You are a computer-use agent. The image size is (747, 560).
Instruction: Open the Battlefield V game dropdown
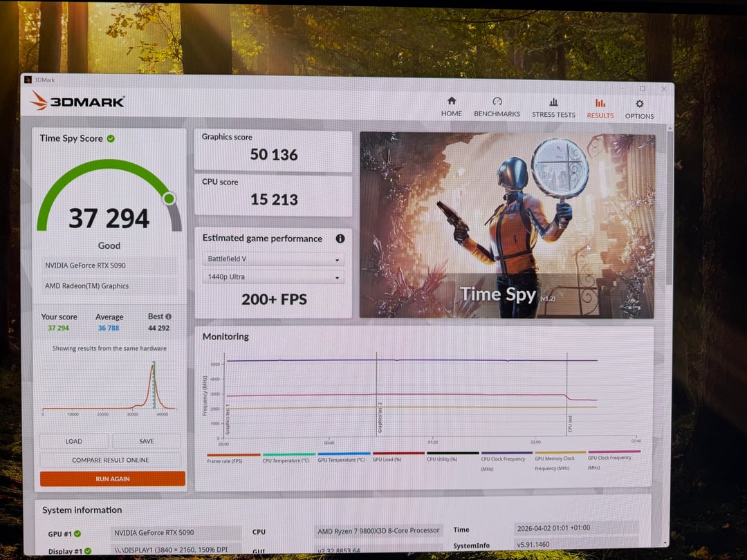[x=273, y=260]
